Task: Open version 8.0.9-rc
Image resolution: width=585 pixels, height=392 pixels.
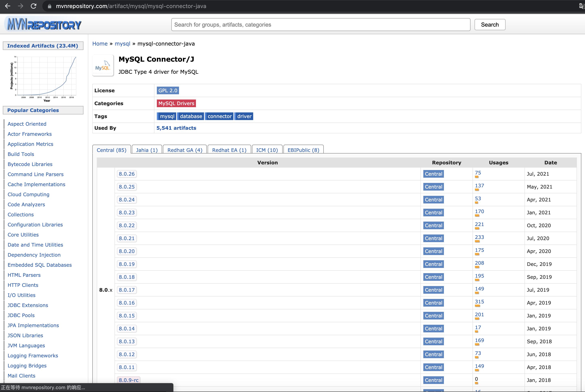Action: (x=129, y=380)
